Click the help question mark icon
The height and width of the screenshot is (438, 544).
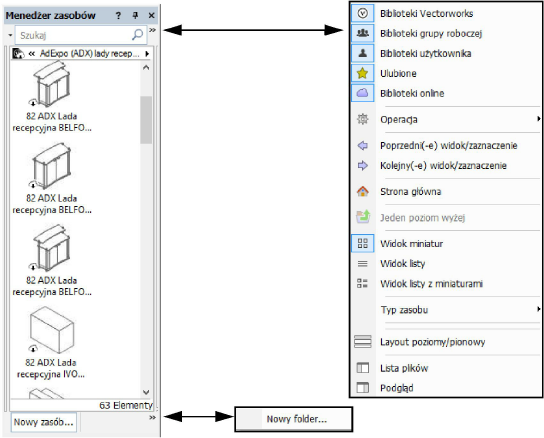(x=118, y=15)
